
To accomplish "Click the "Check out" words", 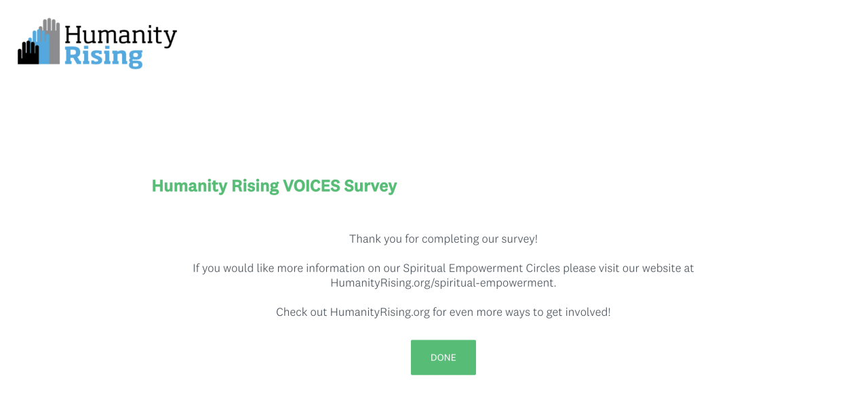I will point(301,312).
